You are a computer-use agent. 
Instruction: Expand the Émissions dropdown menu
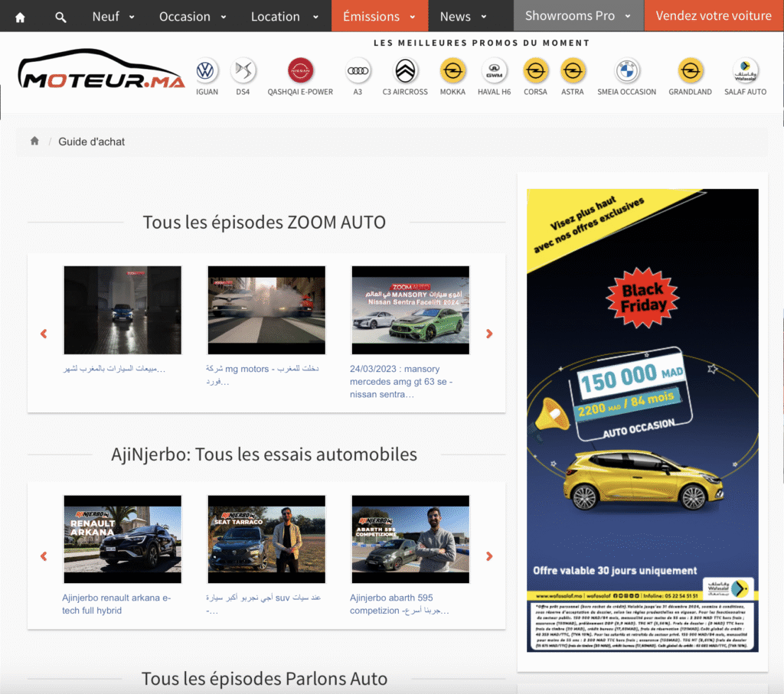tap(380, 17)
